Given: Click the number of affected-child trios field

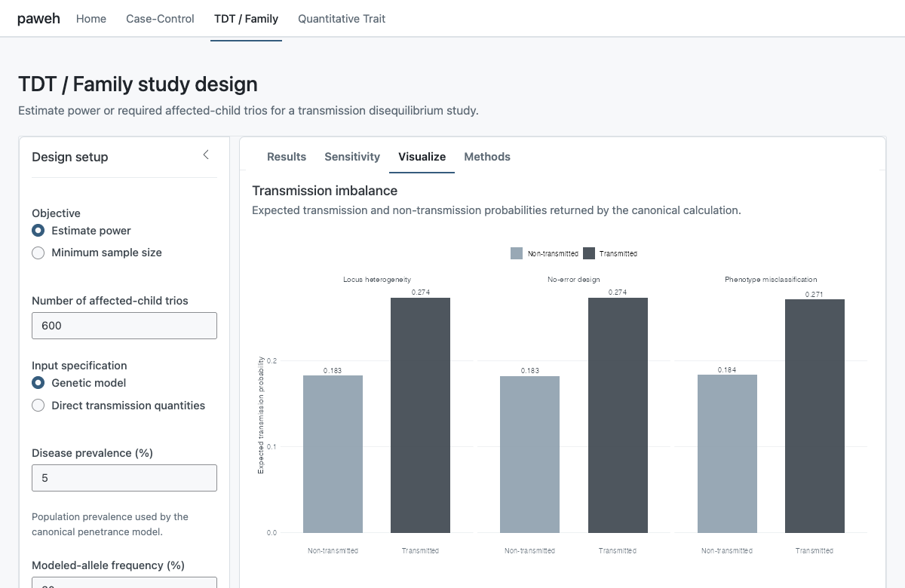Looking at the screenshot, I should 124,326.
